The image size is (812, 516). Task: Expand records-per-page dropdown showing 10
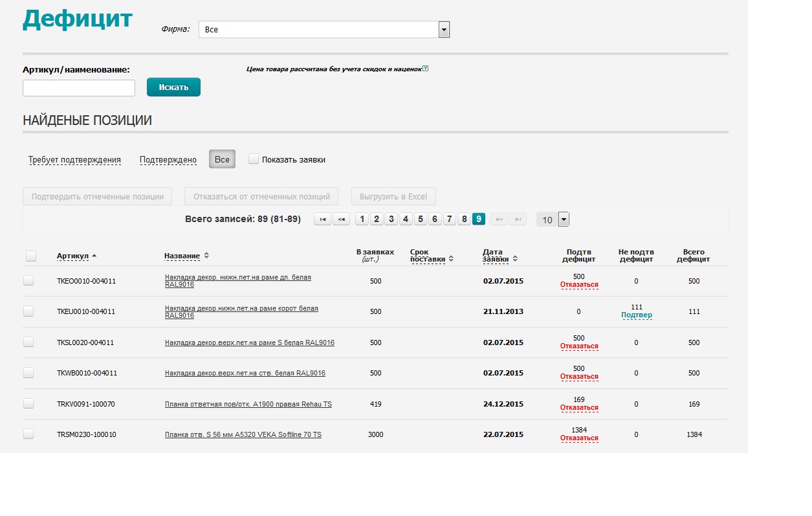point(564,219)
